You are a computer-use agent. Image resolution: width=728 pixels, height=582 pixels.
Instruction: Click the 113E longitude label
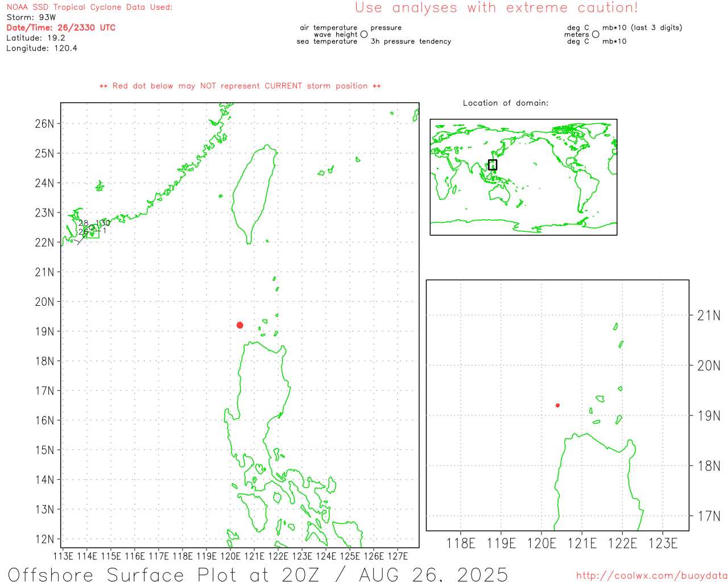click(63, 556)
